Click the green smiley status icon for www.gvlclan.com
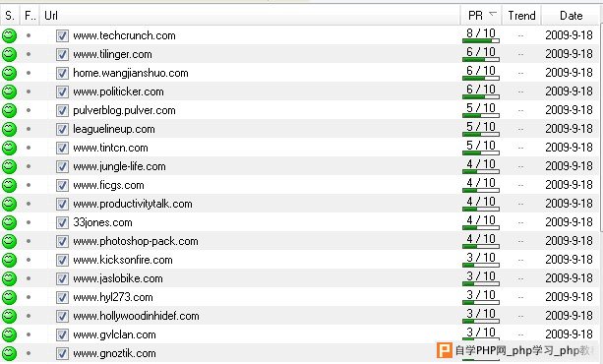Image resolution: width=603 pixels, height=364 pixels. tap(9, 334)
